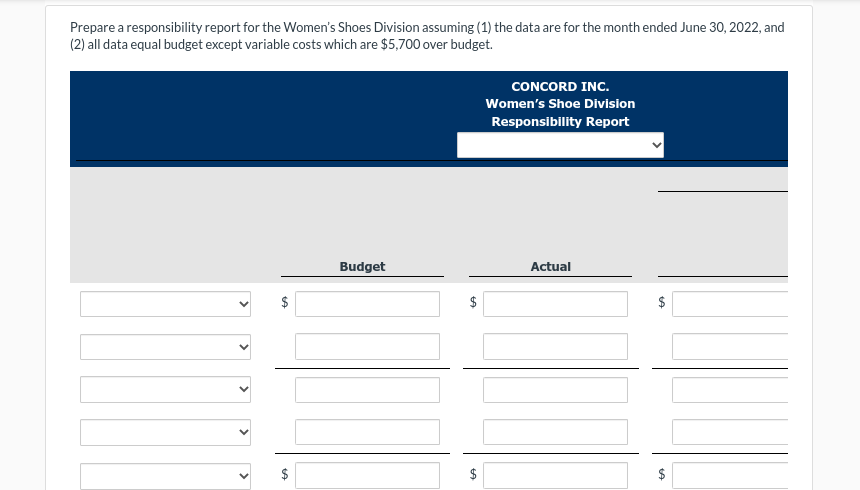Click the third row difference column input field

tap(730, 390)
